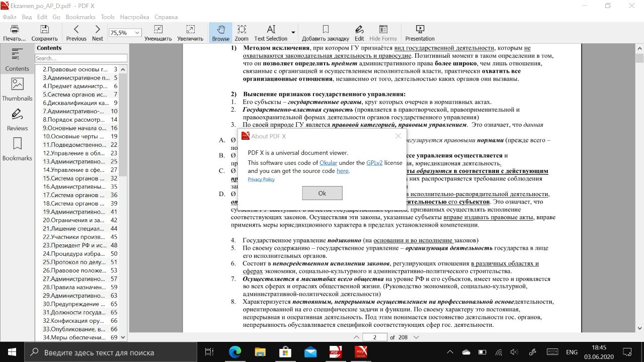
Task: Open Microsoft Store from taskbar
Action: click(x=285, y=352)
